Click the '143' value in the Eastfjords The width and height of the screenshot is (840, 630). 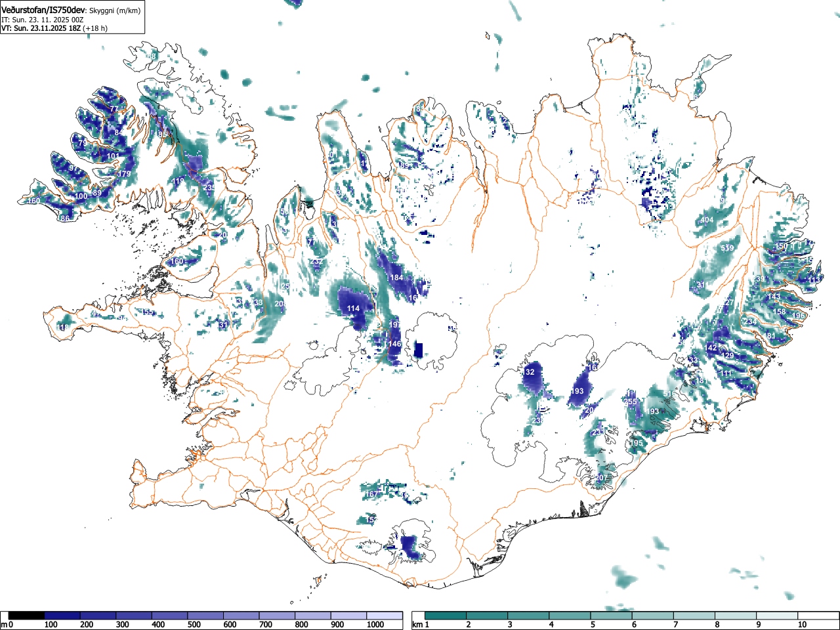coord(774,297)
